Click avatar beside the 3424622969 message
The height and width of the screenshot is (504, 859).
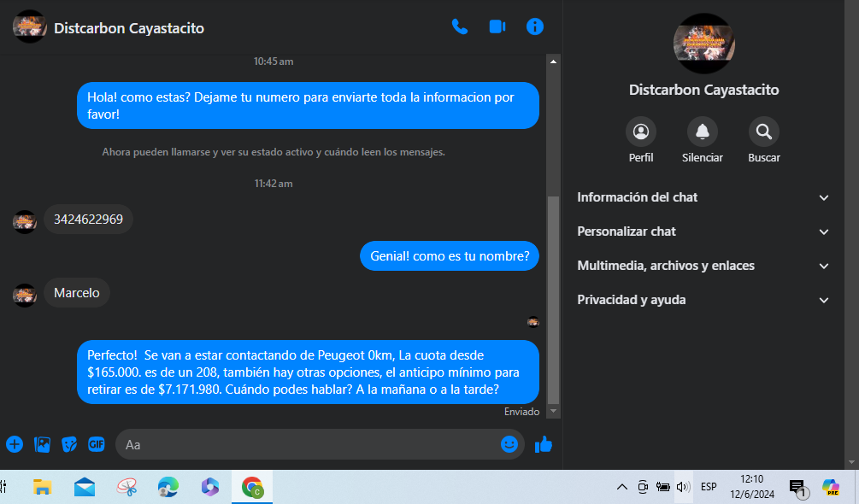pyautogui.click(x=25, y=221)
